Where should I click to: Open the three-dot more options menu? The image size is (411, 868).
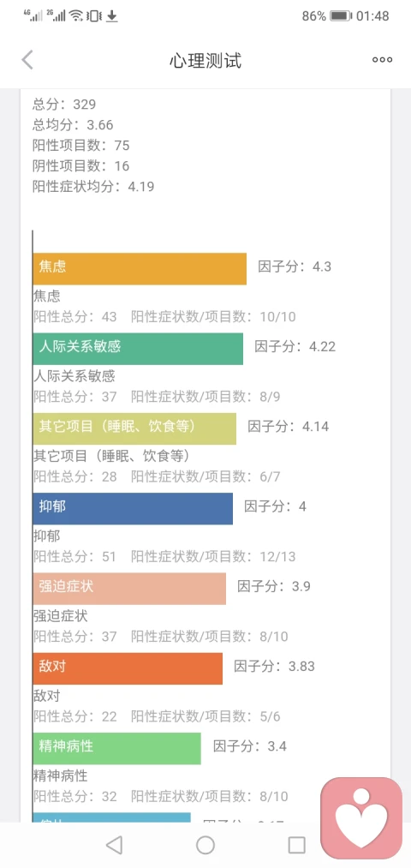(x=382, y=60)
